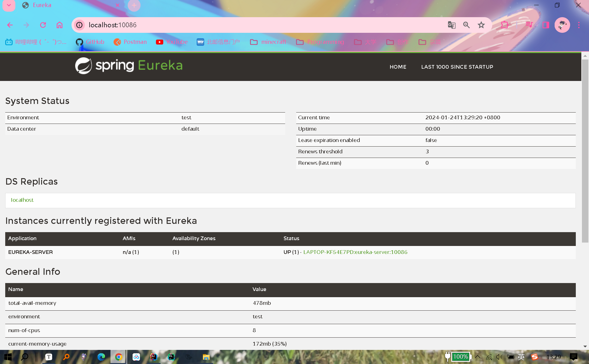This screenshot has width=589, height=364.
Task: Open the Wi-Fi network tray icon
Action: click(489, 357)
